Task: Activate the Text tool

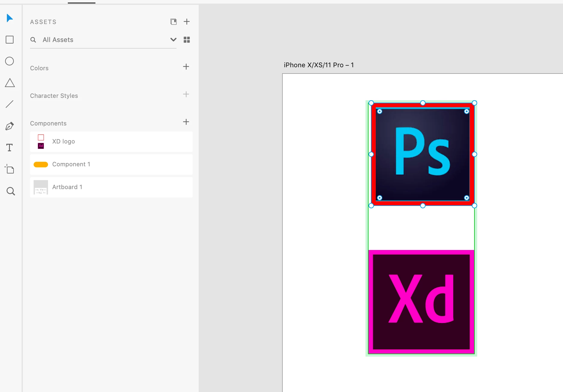Action: coord(10,148)
